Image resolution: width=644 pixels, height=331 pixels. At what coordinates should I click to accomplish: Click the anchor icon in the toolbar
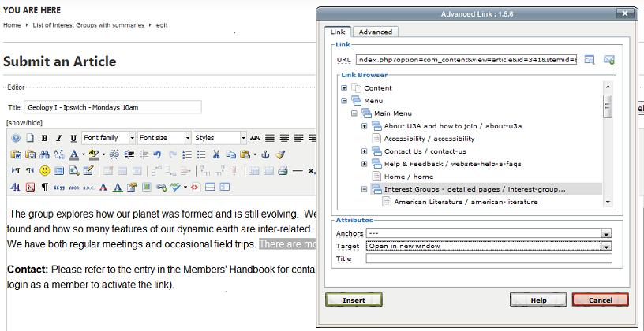tap(265, 154)
